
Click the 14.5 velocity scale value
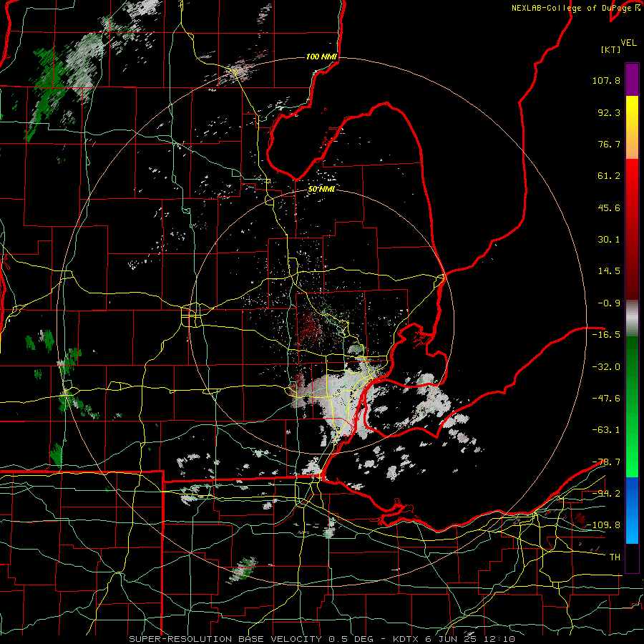(609, 271)
